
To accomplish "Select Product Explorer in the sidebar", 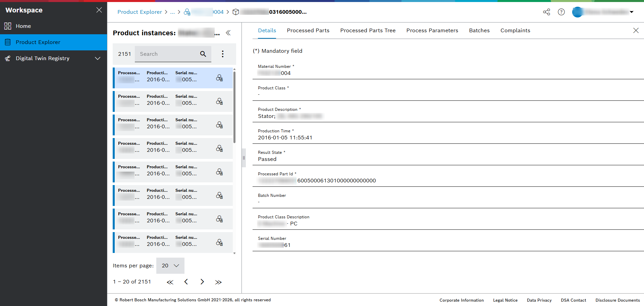I will click(54, 42).
